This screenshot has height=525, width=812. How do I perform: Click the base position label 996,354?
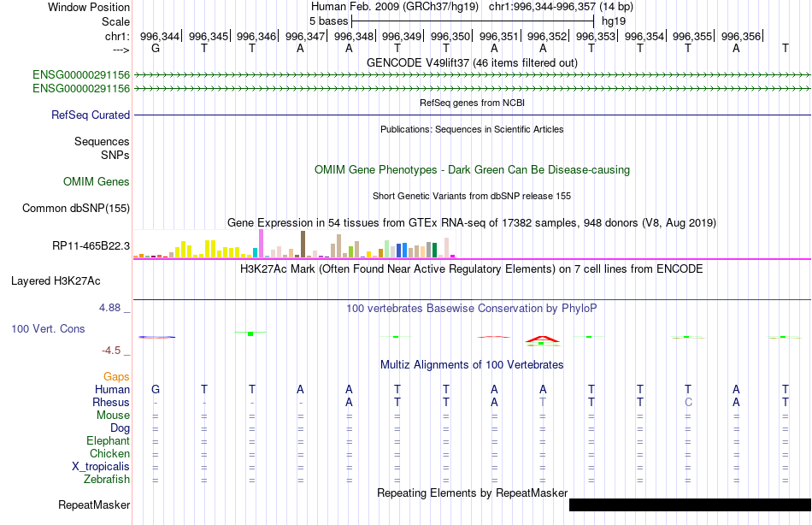pyautogui.click(x=644, y=36)
